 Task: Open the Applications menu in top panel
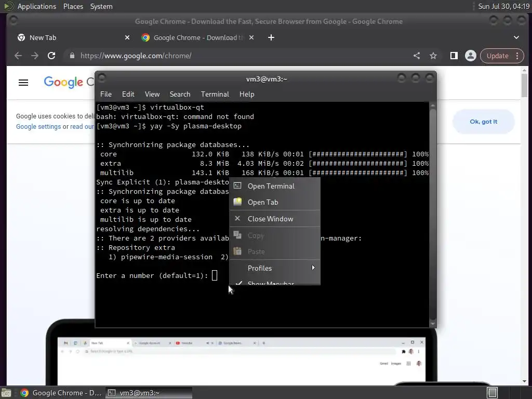37,6
